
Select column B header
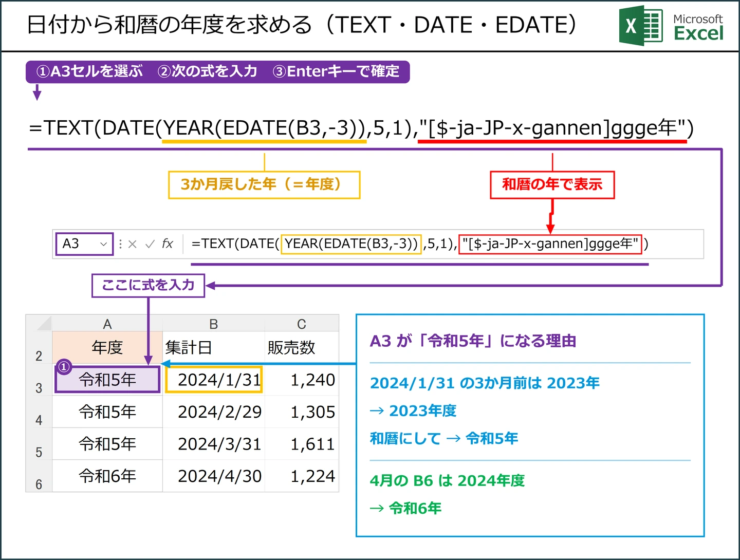click(x=214, y=324)
